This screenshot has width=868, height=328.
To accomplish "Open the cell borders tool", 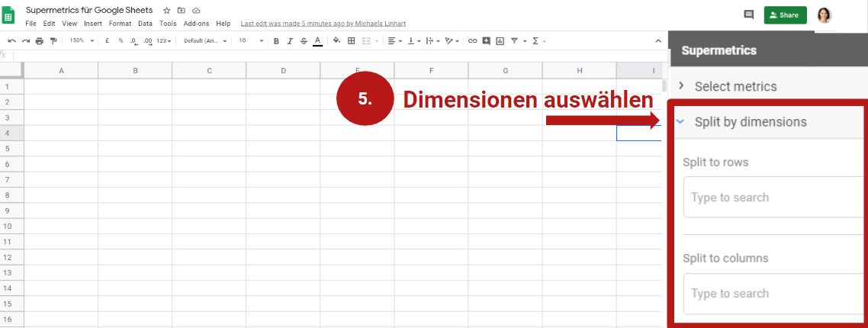I will click(351, 40).
